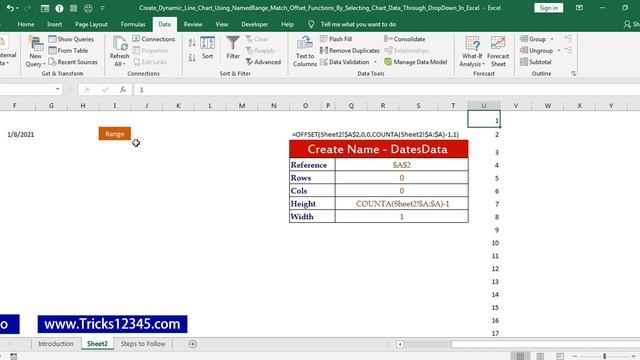The width and height of the screenshot is (640, 360).
Task: Click the info circle icon in title bar
Action: tap(59, 8)
